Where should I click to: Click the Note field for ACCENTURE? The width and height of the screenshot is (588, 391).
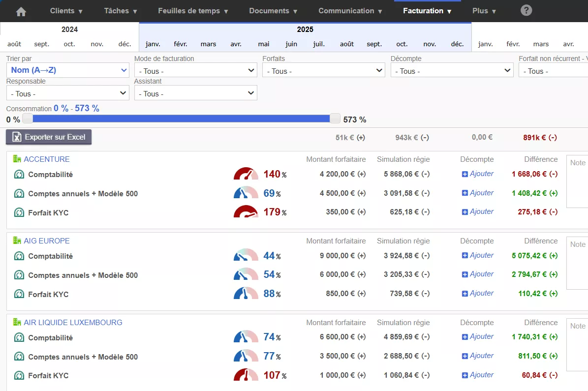click(x=577, y=181)
